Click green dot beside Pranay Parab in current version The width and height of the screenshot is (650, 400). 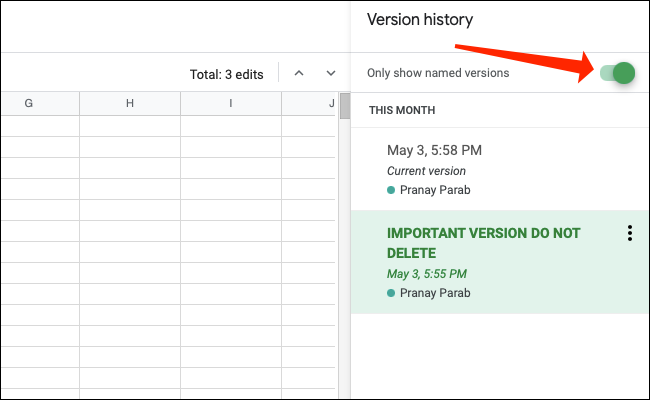[391, 190]
